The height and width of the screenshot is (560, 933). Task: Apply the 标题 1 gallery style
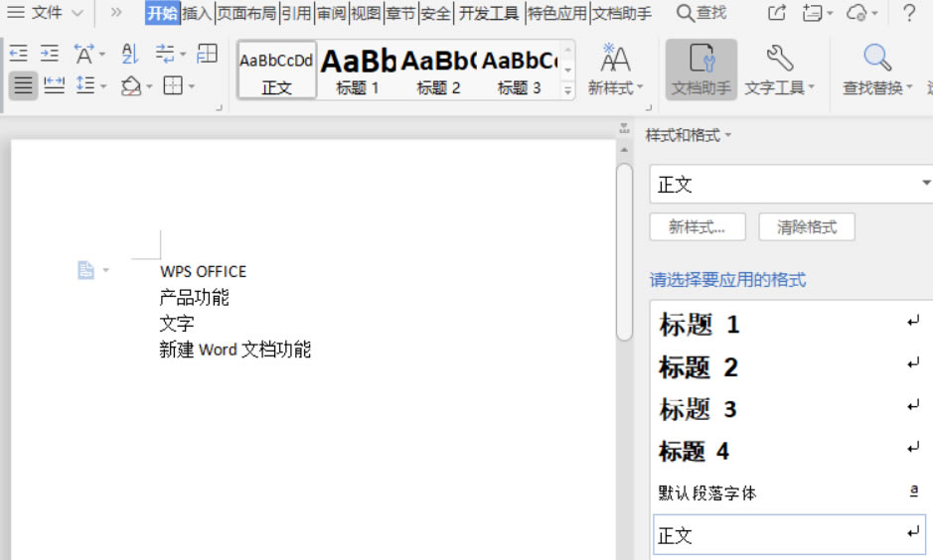click(x=358, y=70)
